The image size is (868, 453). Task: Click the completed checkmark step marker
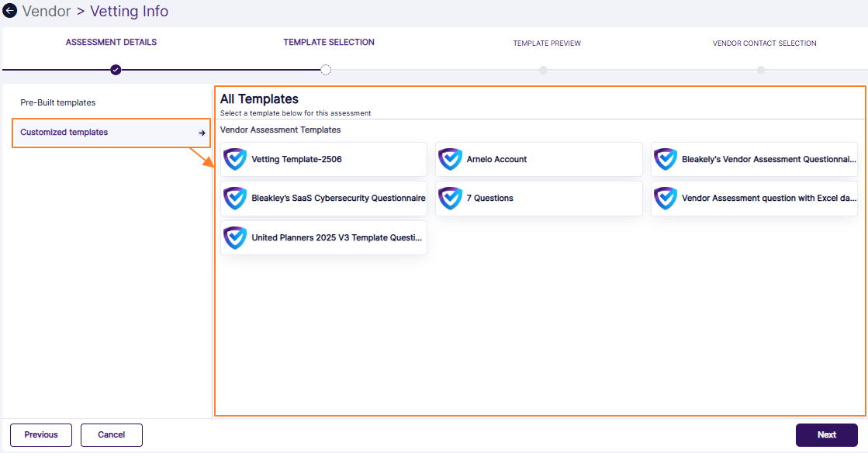(116, 70)
